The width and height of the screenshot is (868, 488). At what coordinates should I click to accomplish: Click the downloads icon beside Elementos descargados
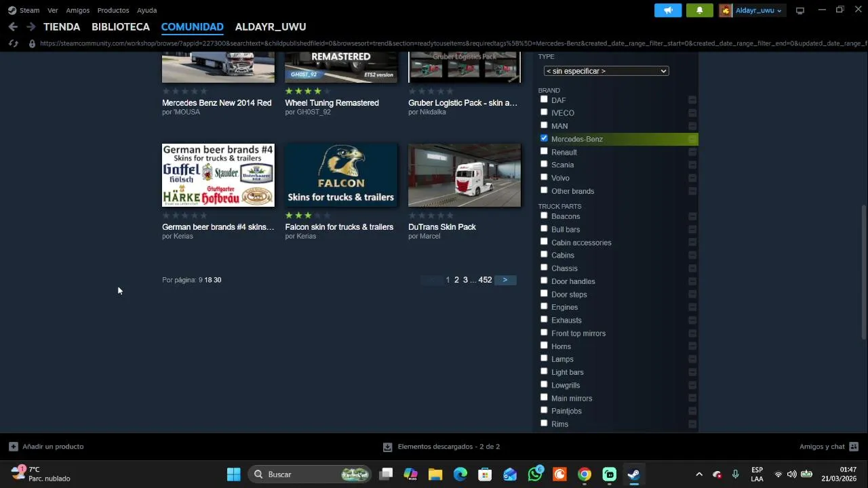click(387, 447)
